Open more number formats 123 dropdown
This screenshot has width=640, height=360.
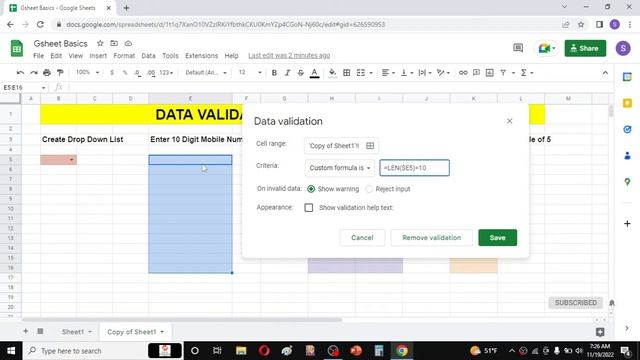(166, 73)
